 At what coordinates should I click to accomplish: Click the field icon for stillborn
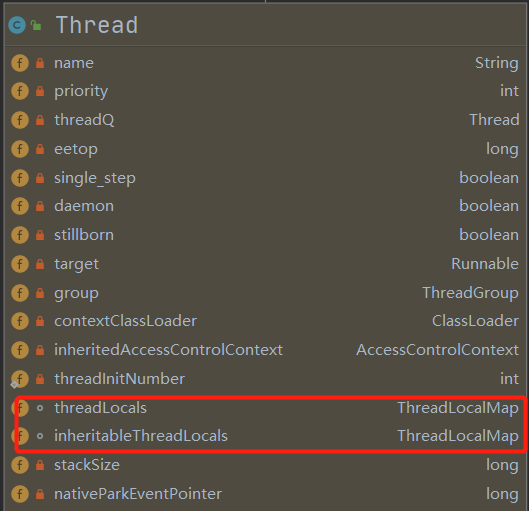coord(20,235)
